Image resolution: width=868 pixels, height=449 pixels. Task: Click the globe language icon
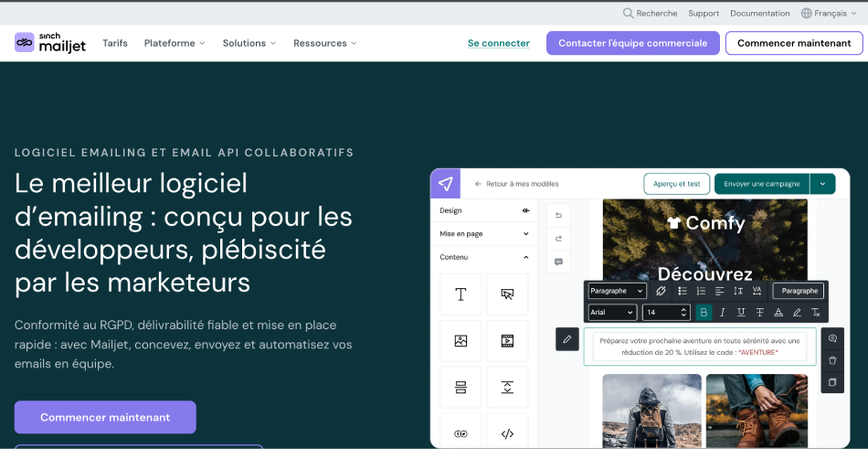coord(807,14)
